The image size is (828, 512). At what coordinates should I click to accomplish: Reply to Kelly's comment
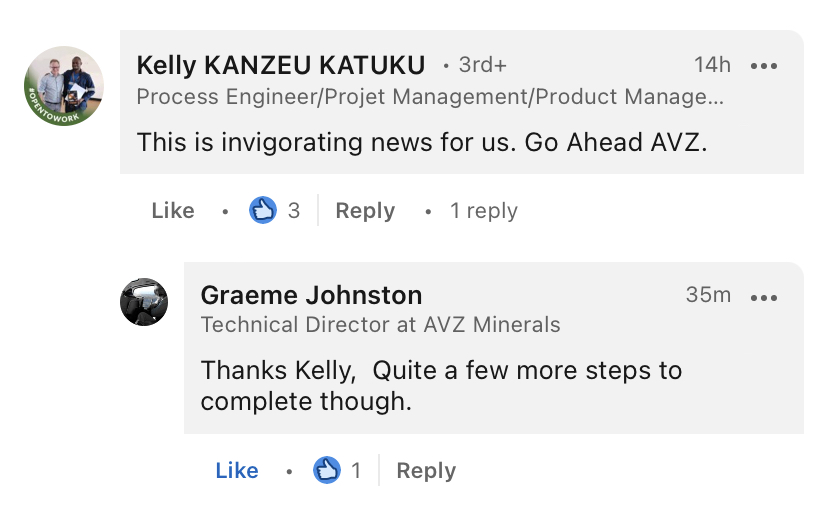pyautogui.click(x=365, y=211)
